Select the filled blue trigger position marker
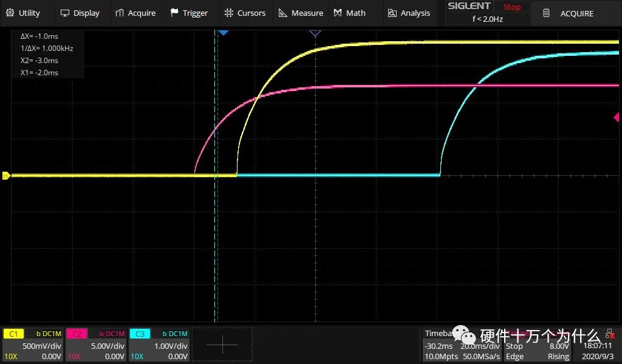Screen dimensions: 622x364 [x=223, y=32]
